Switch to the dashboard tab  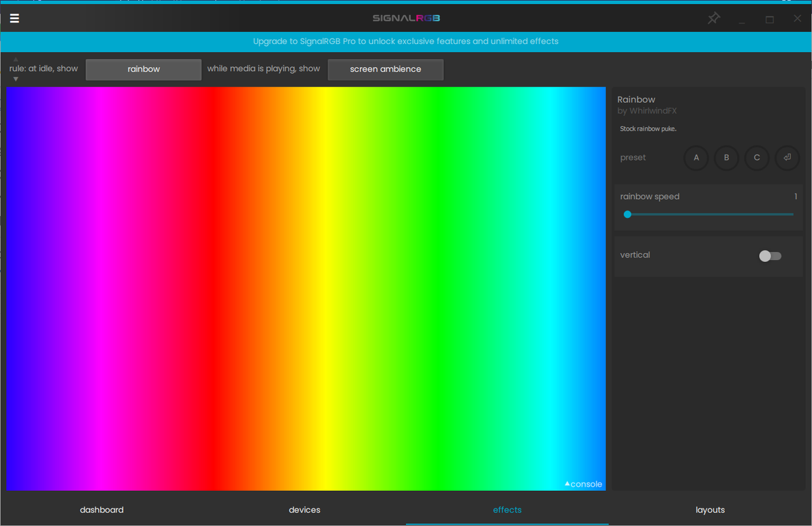tap(101, 509)
